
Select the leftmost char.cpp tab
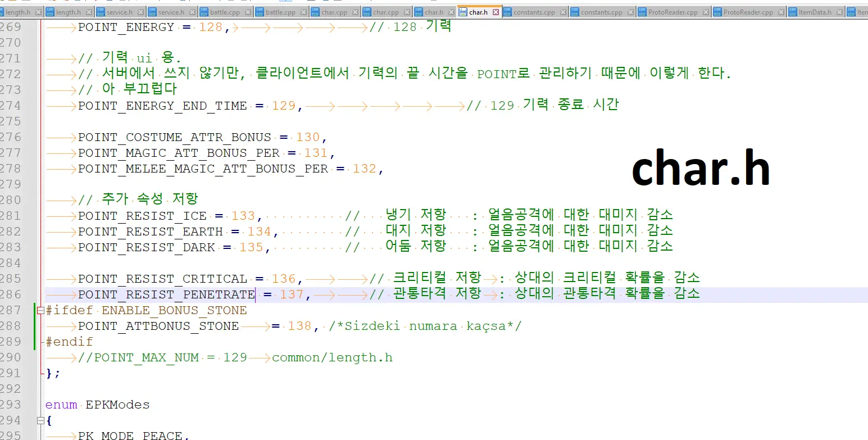334,12
